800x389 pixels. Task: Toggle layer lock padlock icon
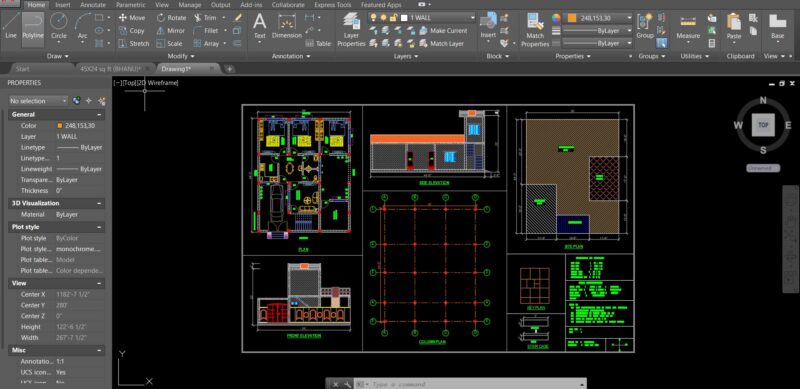click(x=393, y=17)
